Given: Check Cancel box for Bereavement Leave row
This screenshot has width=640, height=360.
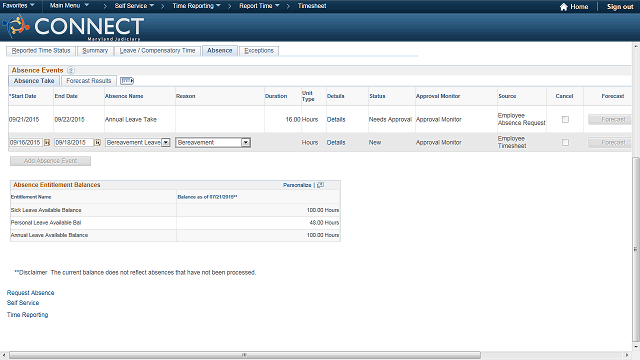Looking at the screenshot, I should pyautogui.click(x=565, y=142).
